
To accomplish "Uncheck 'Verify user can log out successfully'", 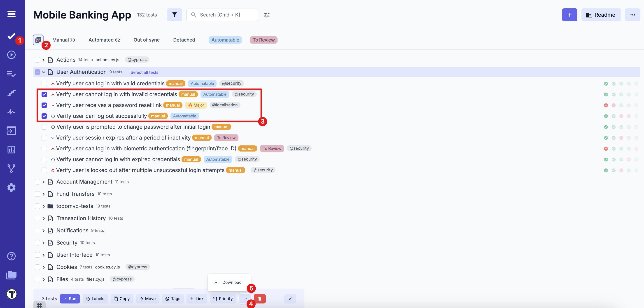I will click(x=44, y=116).
